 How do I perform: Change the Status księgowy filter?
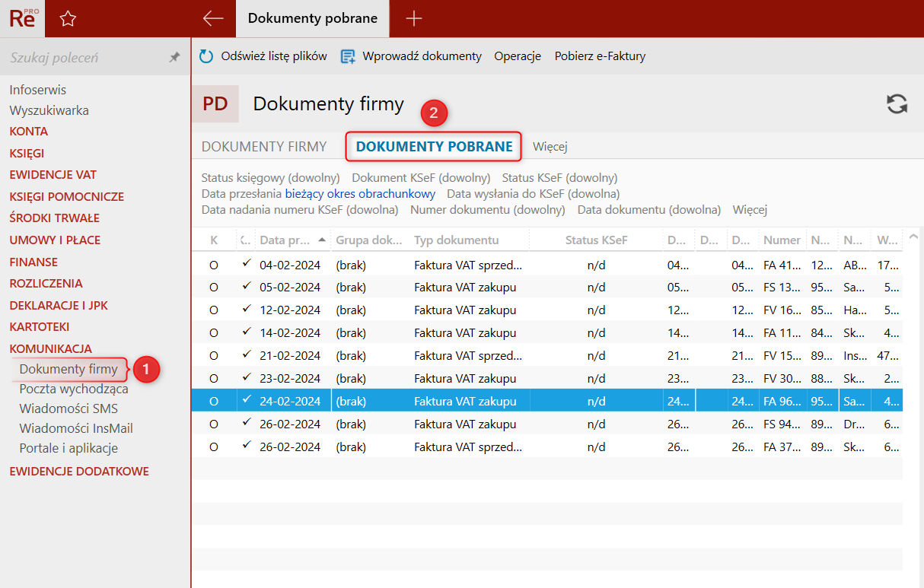(x=270, y=178)
